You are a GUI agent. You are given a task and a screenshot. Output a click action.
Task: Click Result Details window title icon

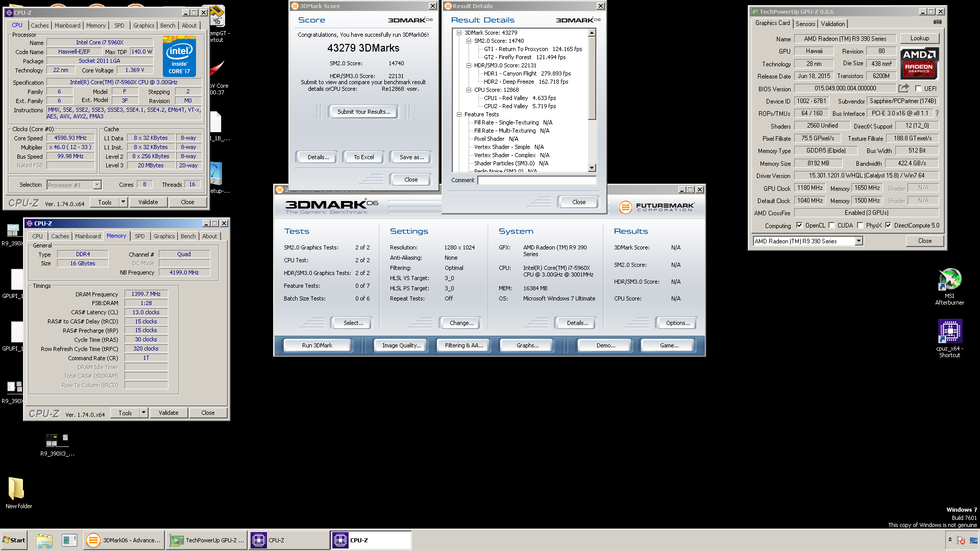448,6
